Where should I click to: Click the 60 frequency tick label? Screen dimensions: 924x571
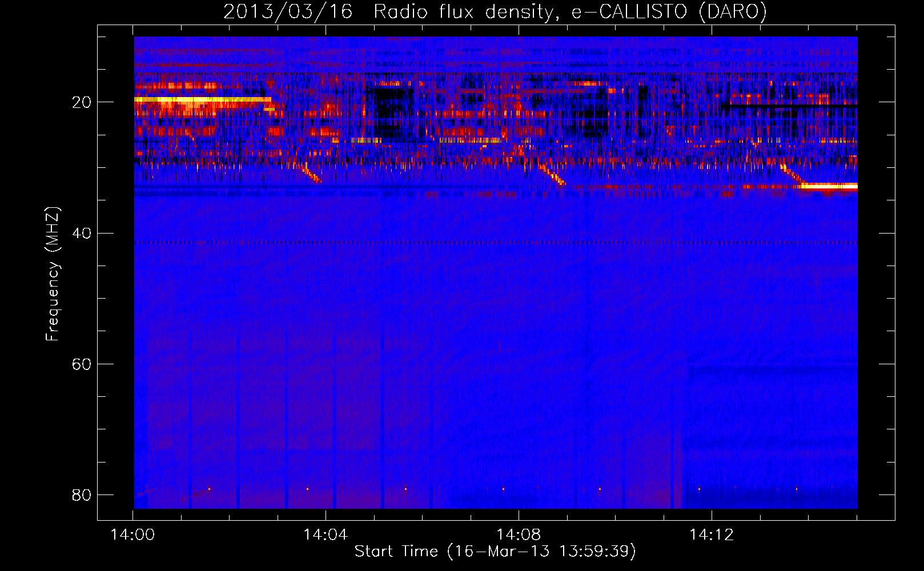(82, 364)
